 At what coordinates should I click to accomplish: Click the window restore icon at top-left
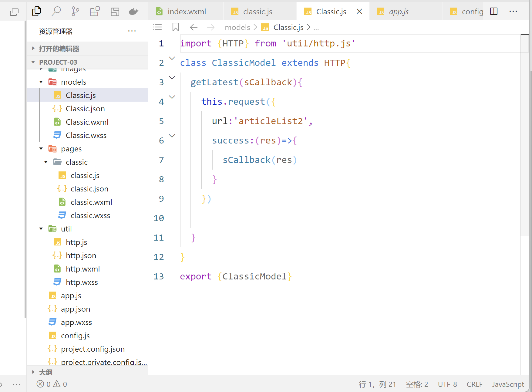tap(14, 12)
